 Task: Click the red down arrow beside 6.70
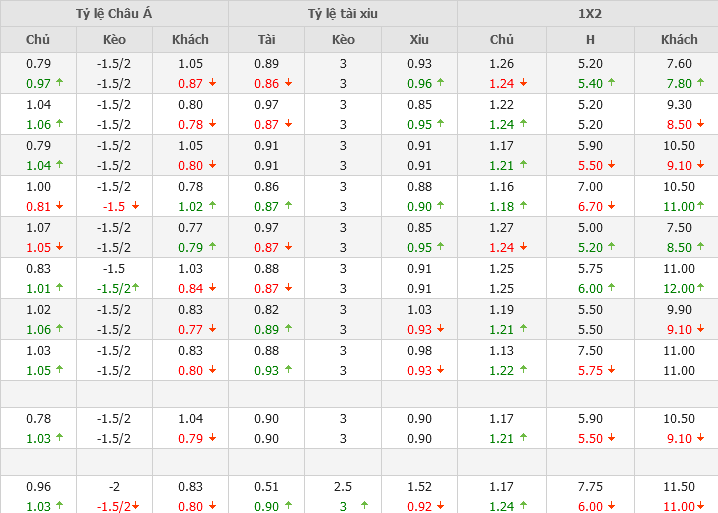(611, 207)
